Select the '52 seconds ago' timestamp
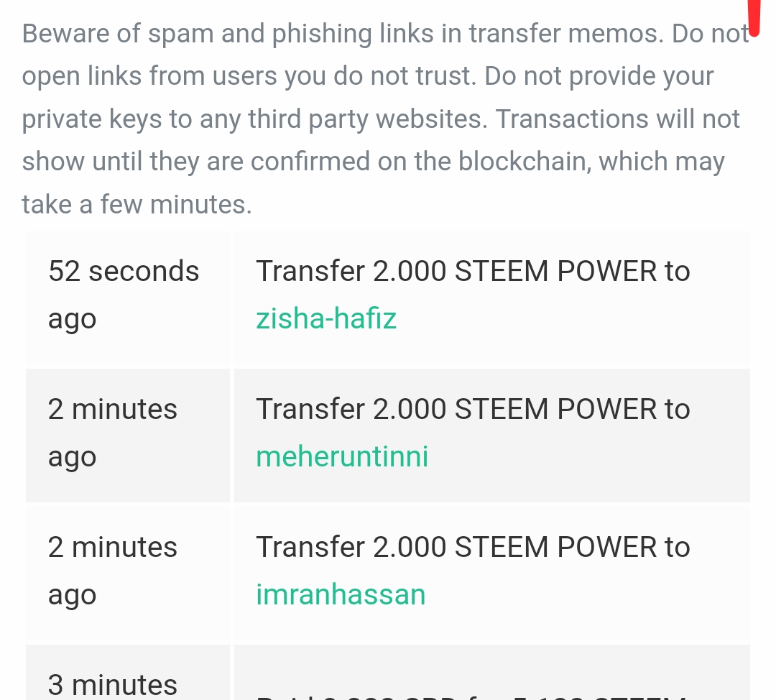The height and width of the screenshot is (700, 776). (x=124, y=295)
